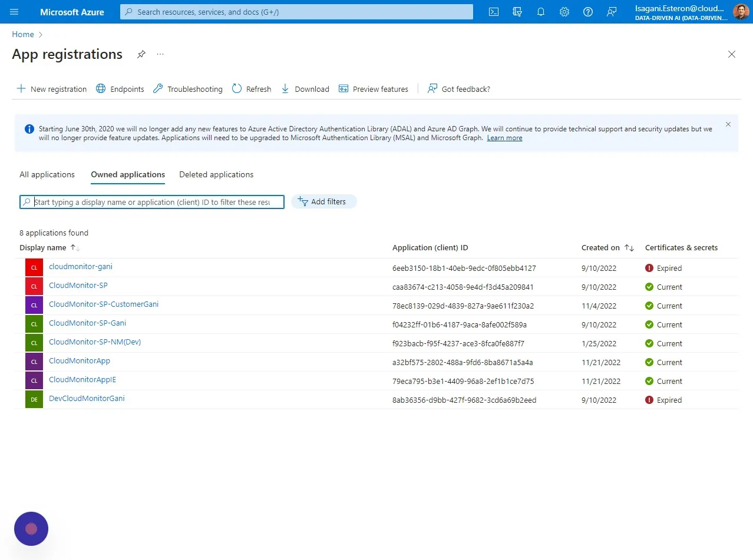Open the CloudMonitorAppIE application
Image resolution: width=753 pixels, height=560 pixels.
click(x=82, y=380)
